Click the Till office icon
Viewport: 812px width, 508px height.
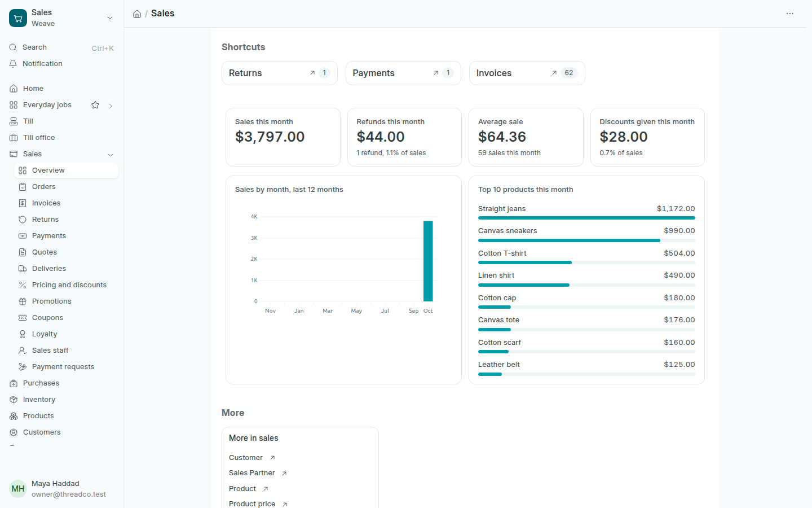pyautogui.click(x=14, y=138)
